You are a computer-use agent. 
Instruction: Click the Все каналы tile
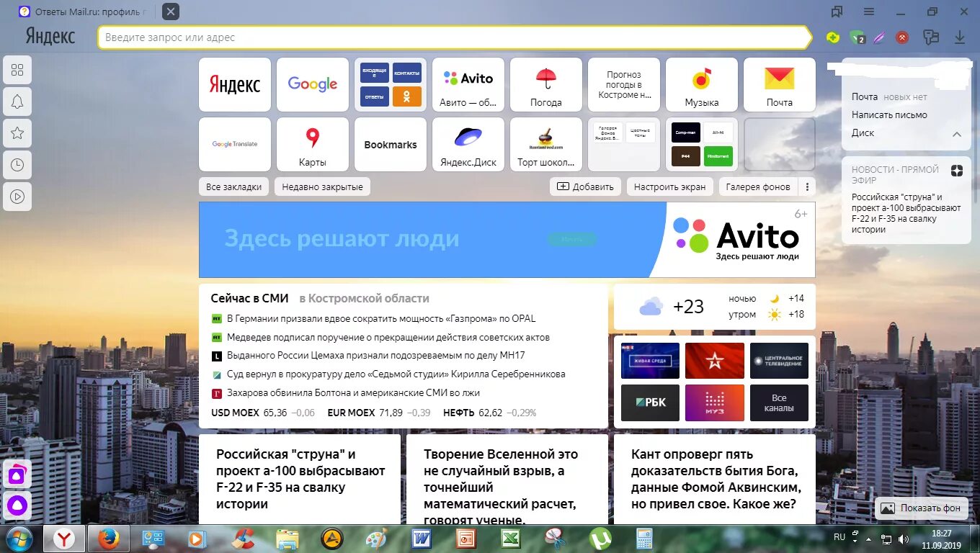(779, 403)
